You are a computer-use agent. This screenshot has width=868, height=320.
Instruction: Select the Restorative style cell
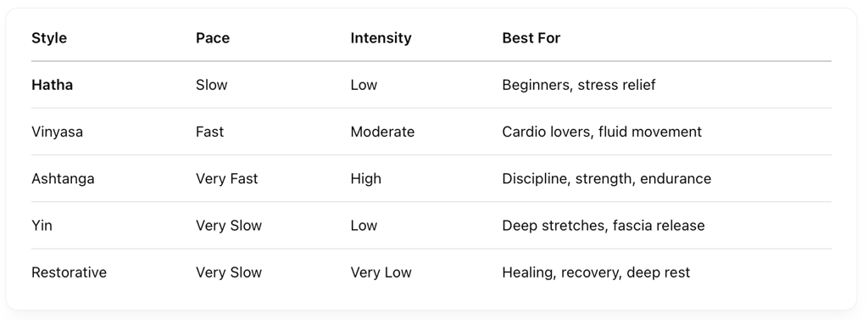[69, 272]
